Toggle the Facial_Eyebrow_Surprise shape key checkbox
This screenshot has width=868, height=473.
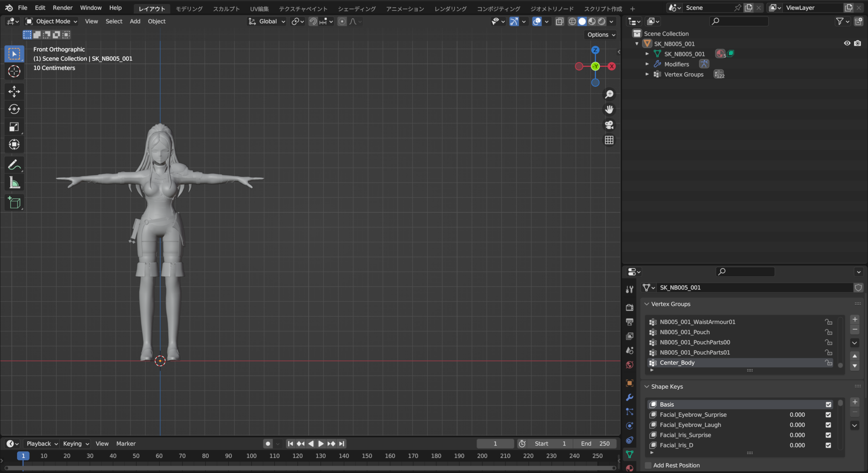(x=828, y=415)
